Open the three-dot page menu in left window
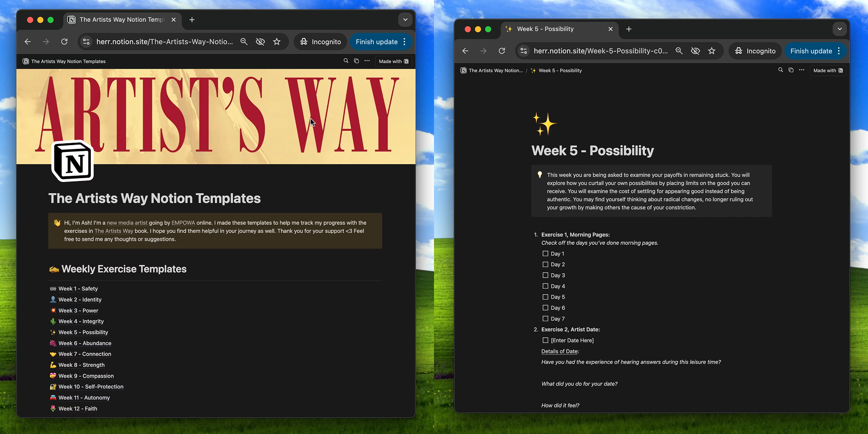This screenshot has width=868, height=434. point(367,61)
